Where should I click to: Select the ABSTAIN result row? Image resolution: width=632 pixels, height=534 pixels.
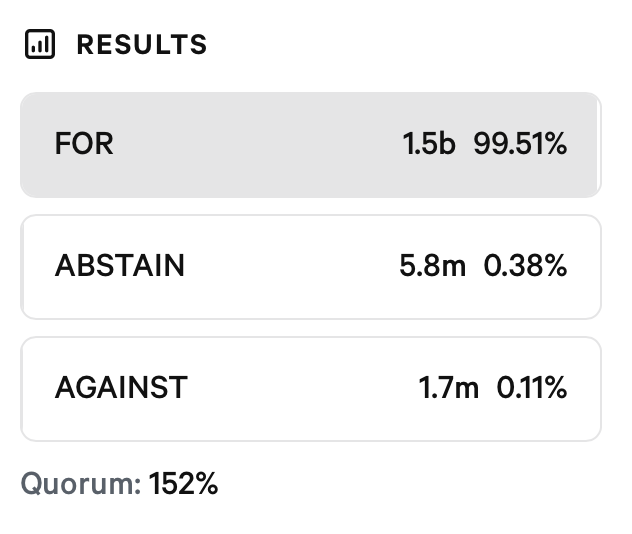click(311, 267)
